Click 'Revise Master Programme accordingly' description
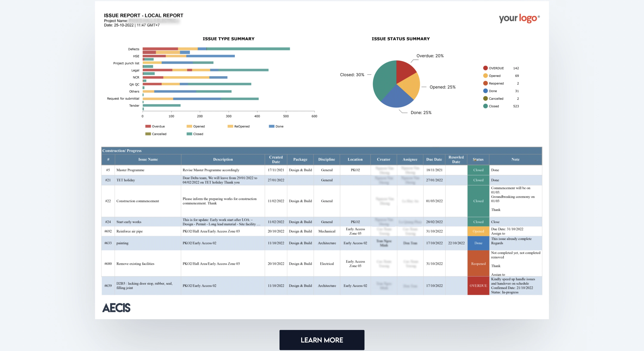Viewport: 644px width, 351px height. click(x=211, y=170)
